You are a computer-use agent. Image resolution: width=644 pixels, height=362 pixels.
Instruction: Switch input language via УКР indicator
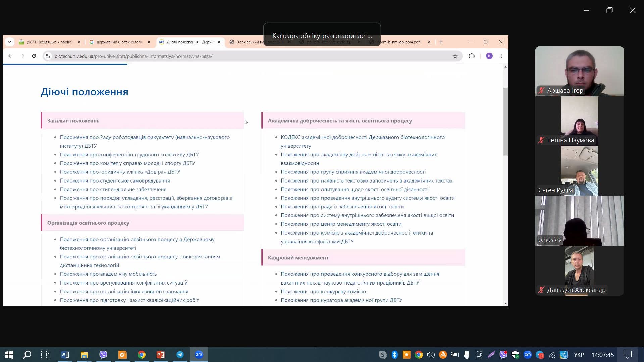pos(579,355)
